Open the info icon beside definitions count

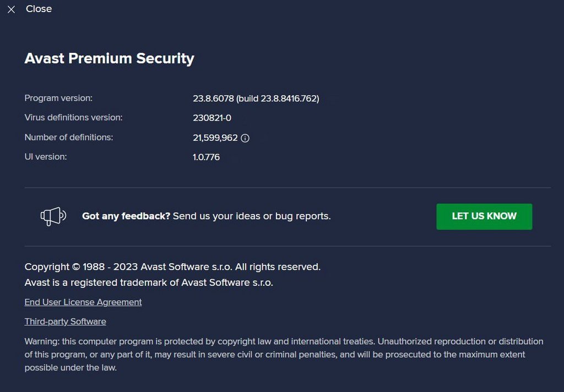(246, 138)
